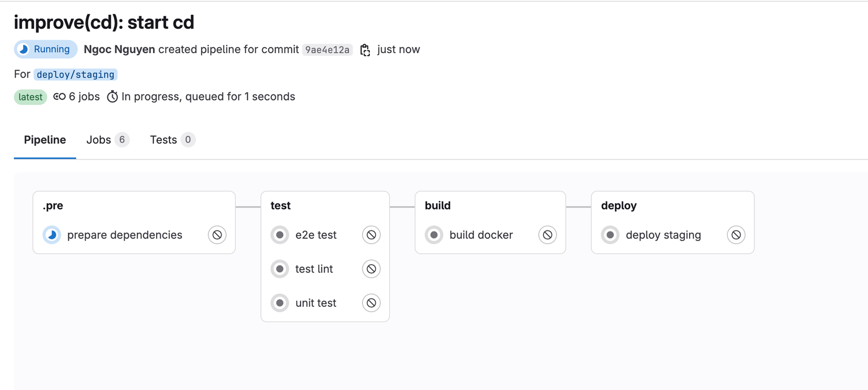Cancel the test lint job
Image resolution: width=868 pixels, height=390 pixels.
(371, 269)
